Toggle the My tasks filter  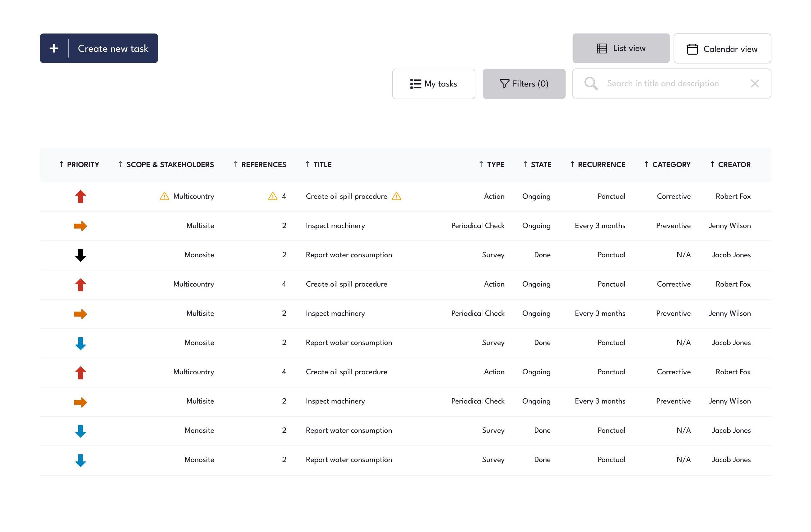(434, 84)
